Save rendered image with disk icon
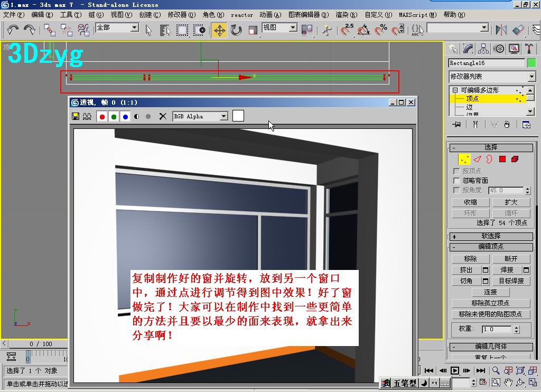This screenshot has height=392, width=541. click(76, 116)
